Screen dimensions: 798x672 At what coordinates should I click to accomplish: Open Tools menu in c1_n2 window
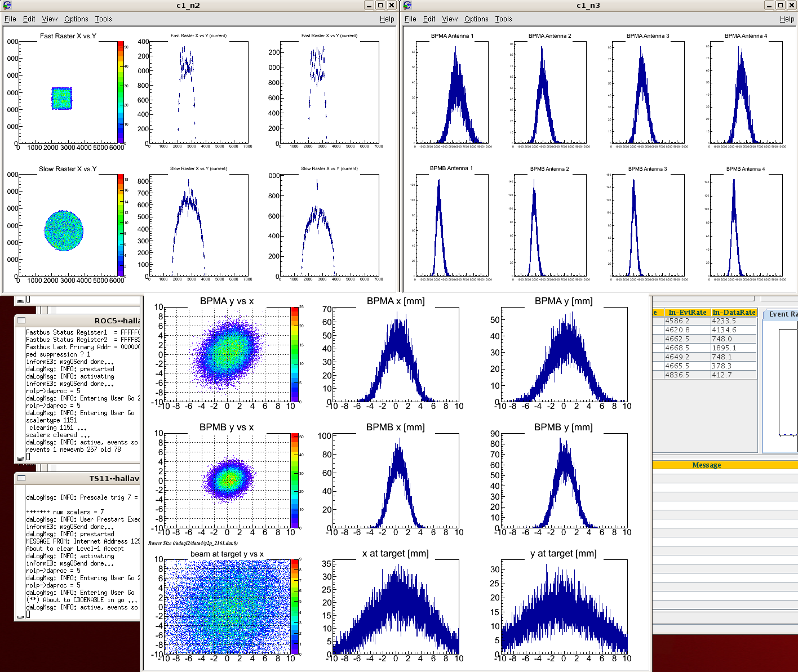coord(103,19)
